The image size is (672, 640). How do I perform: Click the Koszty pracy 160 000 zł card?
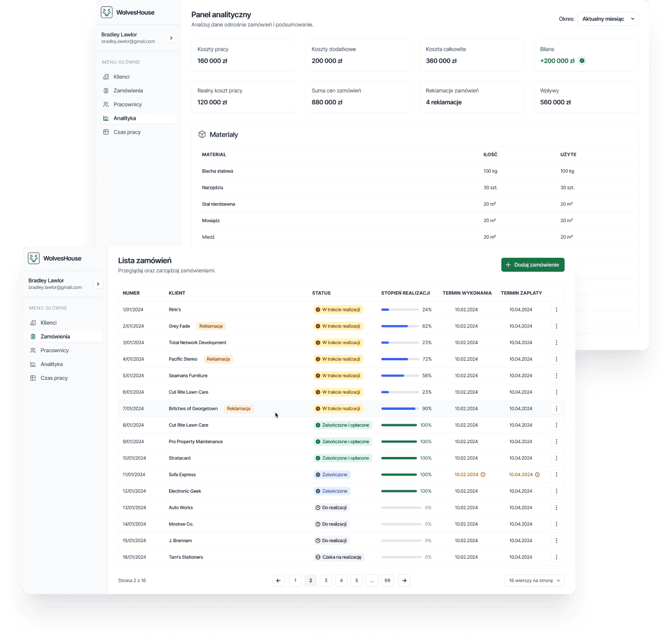[x=243, y=55]
